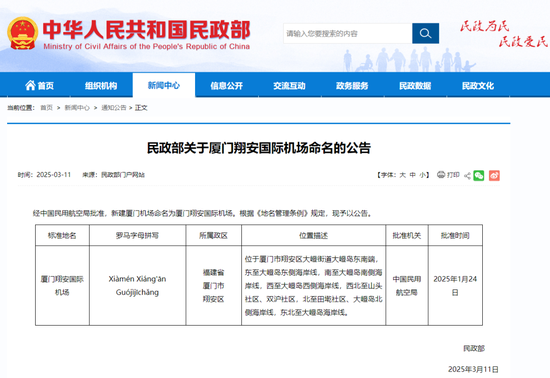Image resolution: width=550 pixels, height=378 pixels.
Task: Click the date 2025-03-11
Action: tap(54, 175)
